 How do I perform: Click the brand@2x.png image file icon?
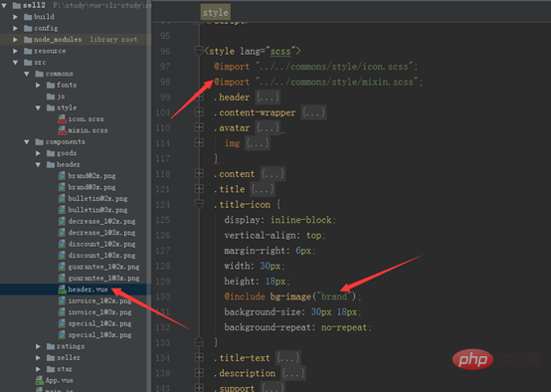[x=63, y=176]
